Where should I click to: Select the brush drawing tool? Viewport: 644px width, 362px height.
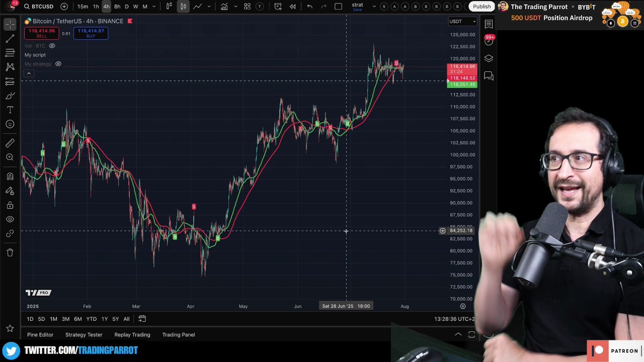pyautogui.click(x=10, y=96)
